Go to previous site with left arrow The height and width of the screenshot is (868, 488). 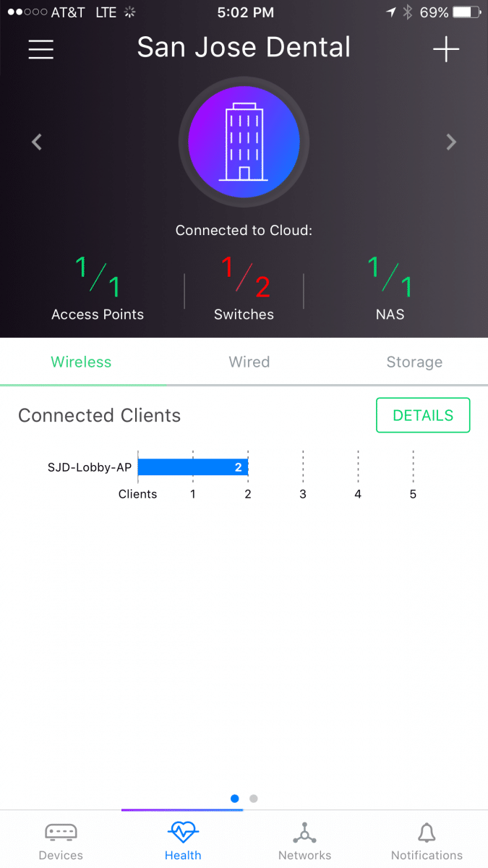click(37, 142)
